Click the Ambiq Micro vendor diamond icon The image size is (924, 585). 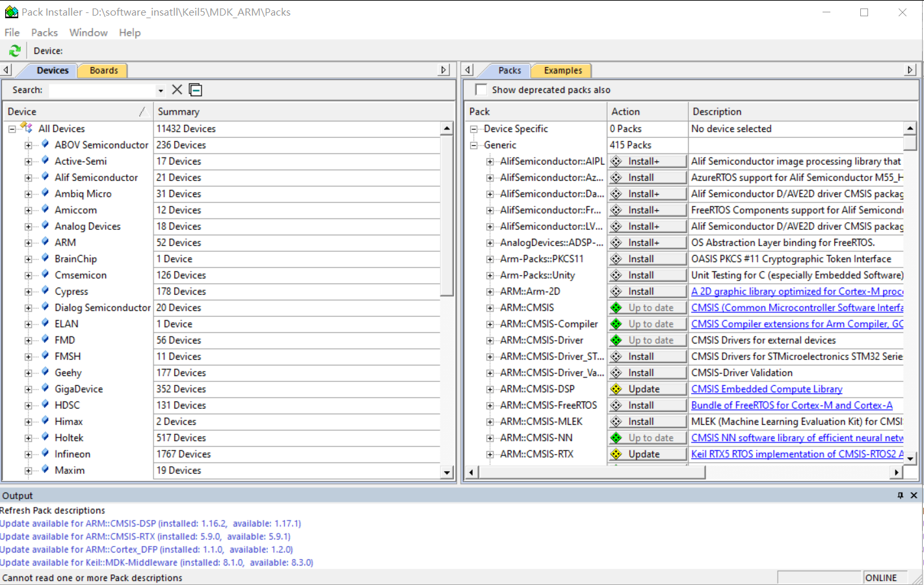click(45, 193)
